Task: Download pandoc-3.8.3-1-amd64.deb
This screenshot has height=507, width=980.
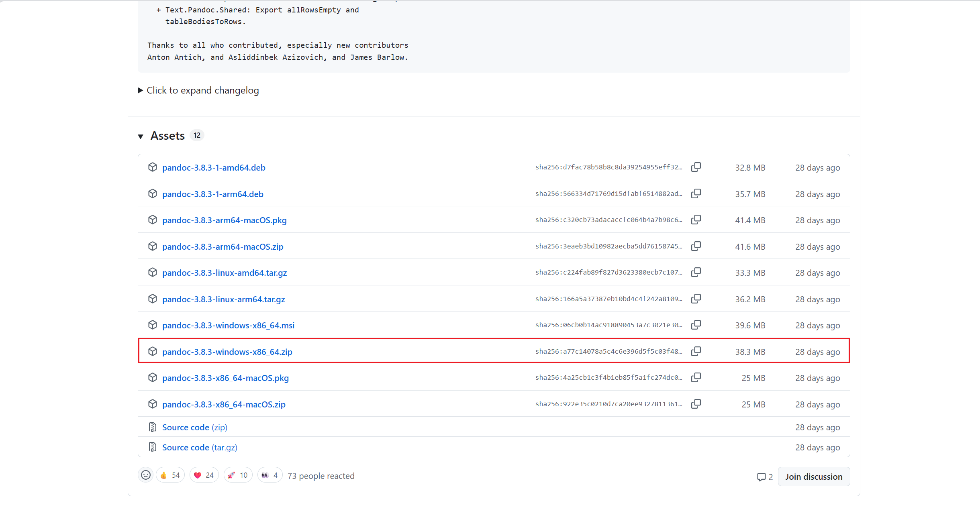Action: 214,168
